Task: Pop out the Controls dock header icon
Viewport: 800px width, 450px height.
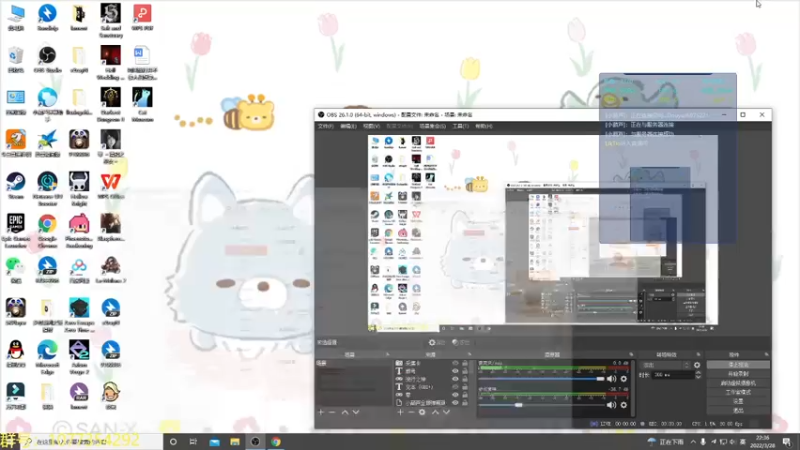Action: click(766, 354)
